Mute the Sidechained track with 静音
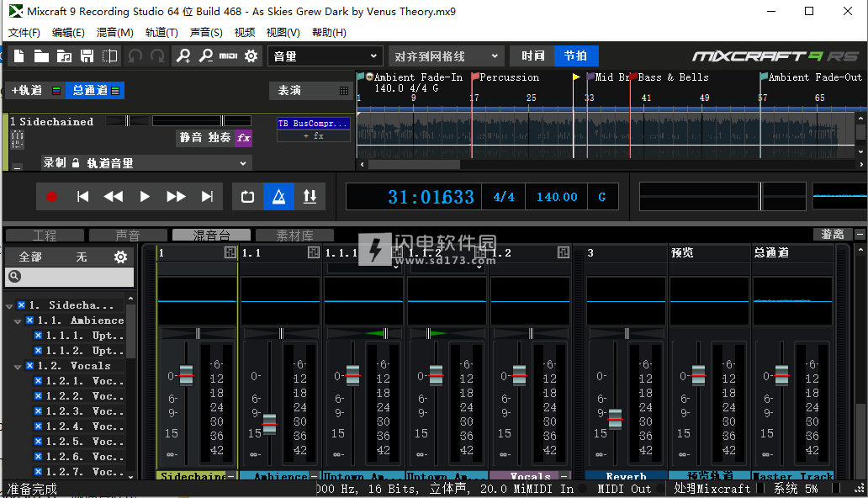The width and height of the screenshot is (868, 498). tap(191, 137)
